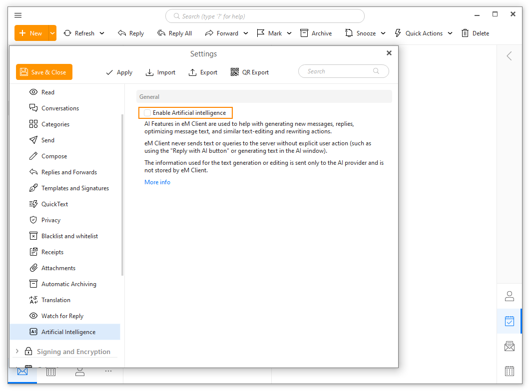Open calendar grid icon in right sidebar
The width and height of the screenshot is (532, 392).
(x=509, y=371)
